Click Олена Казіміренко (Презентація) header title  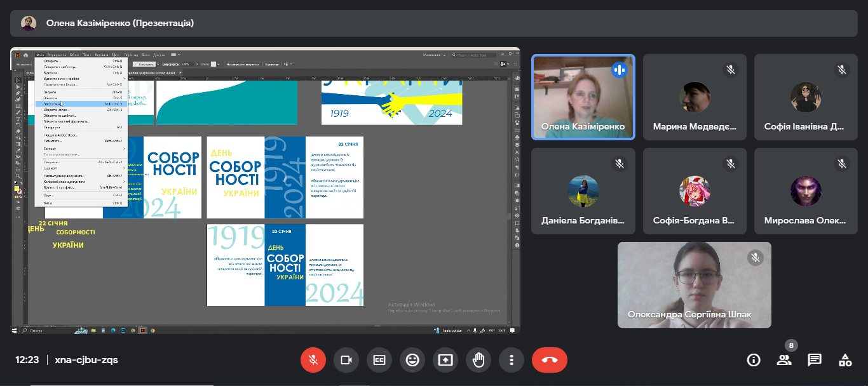[120, 23]
